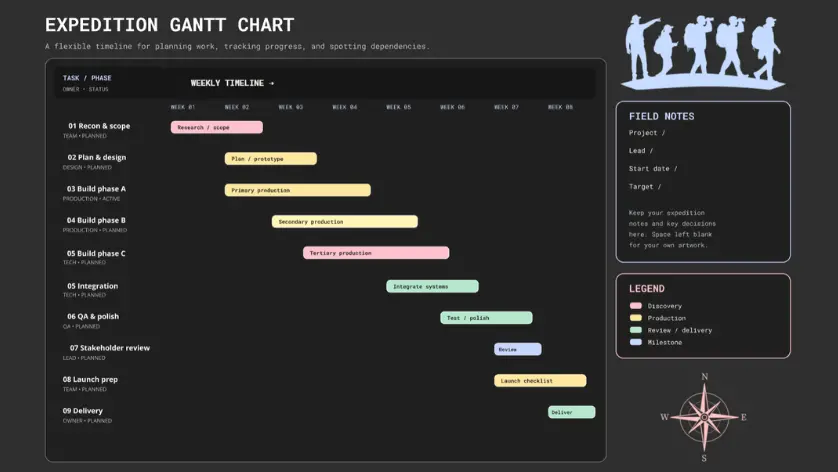The height and width of the screenshot is (472, 838).
Task: Click the yellow Production legend swatch
Action: [x=636, y=318]
